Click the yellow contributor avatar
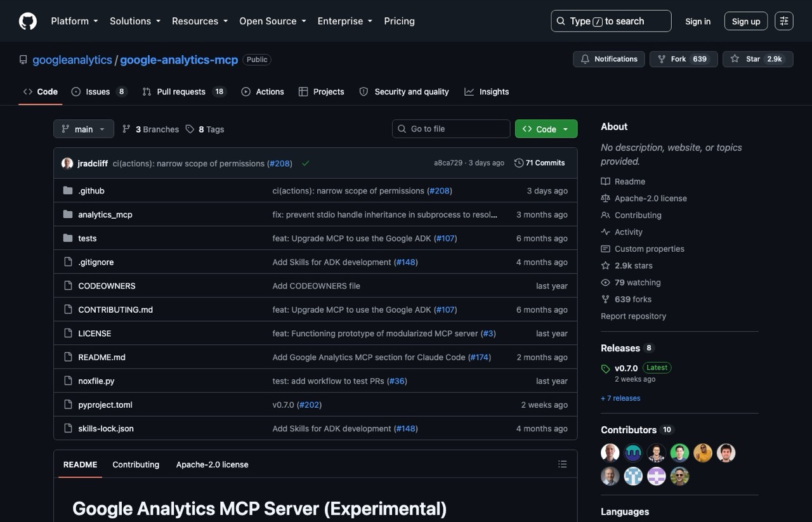The width and height of the screenshot is (812, 522). point(703,453)
